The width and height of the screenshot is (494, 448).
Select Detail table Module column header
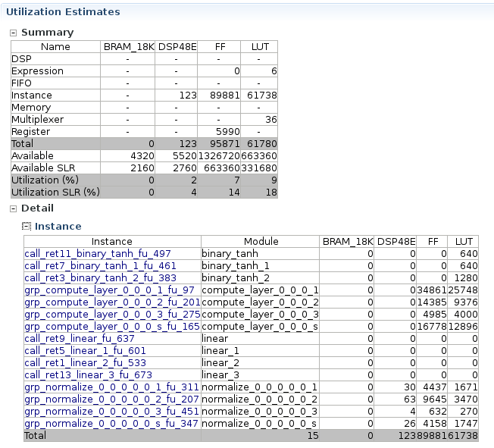(261, 242)
